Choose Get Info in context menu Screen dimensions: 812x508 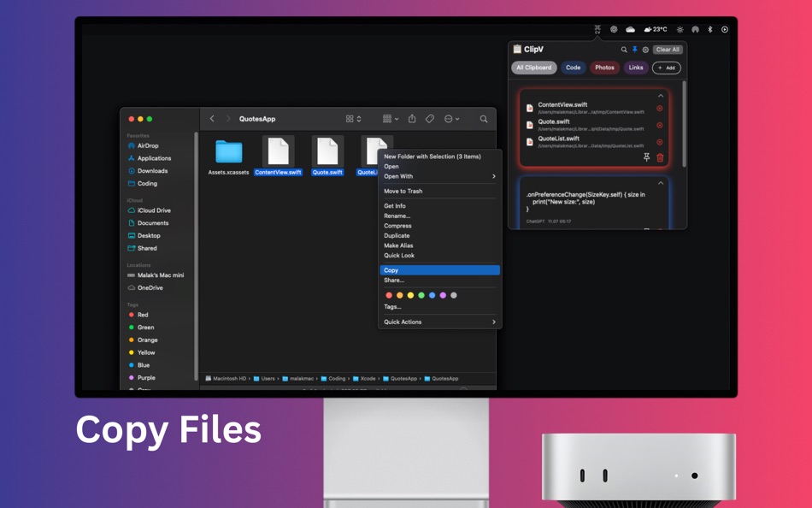click(x=439, y=206)
